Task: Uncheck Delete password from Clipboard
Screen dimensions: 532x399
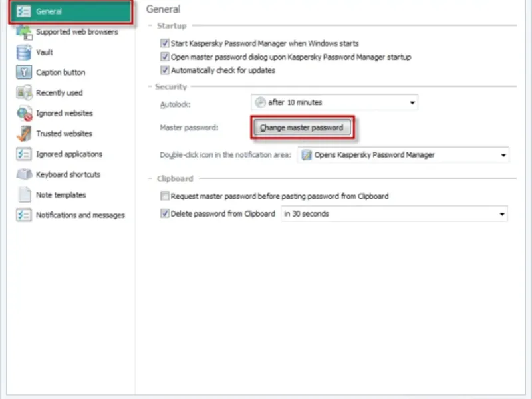Action: [x=164, y=213]
